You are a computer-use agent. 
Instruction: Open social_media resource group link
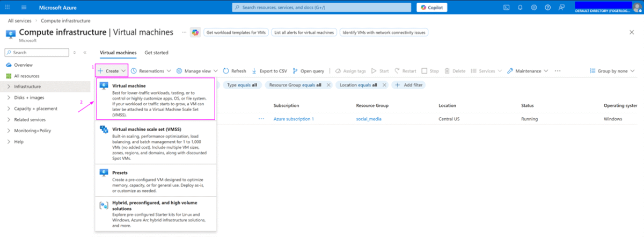tap(369, 119)
